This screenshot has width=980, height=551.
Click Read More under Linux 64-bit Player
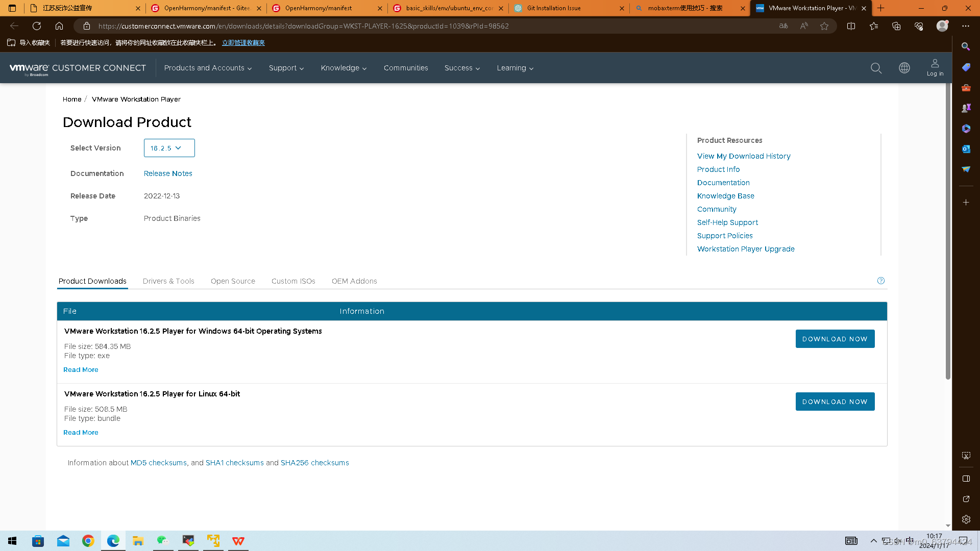point(81,432)
